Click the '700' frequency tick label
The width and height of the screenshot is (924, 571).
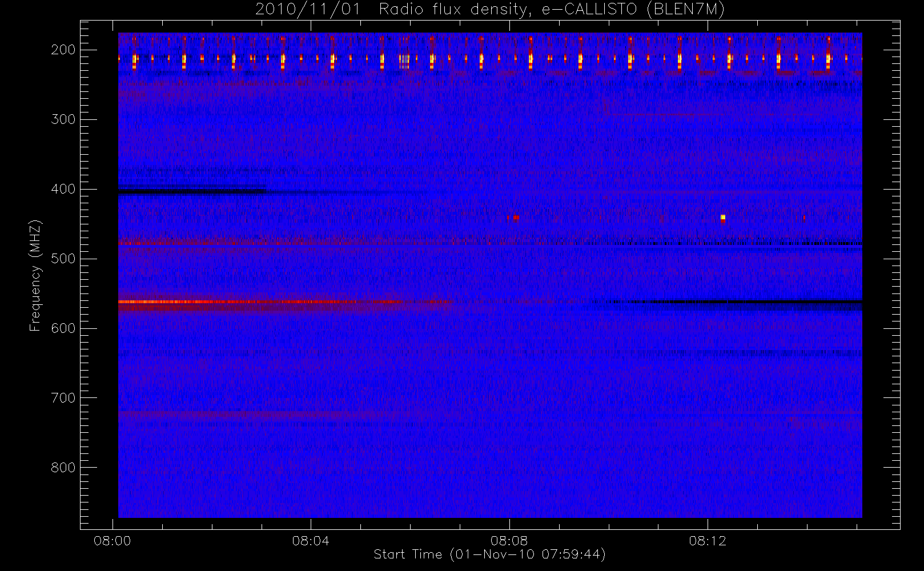[x=63, y=398]
